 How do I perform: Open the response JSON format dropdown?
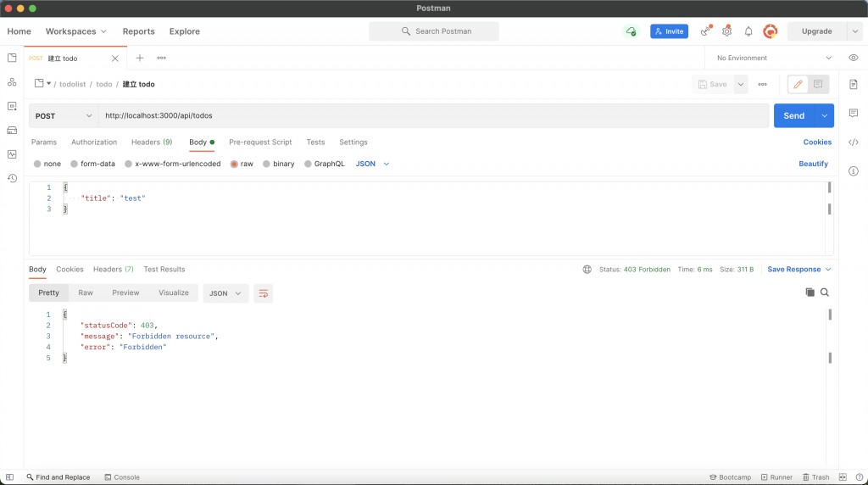[225, 293]
